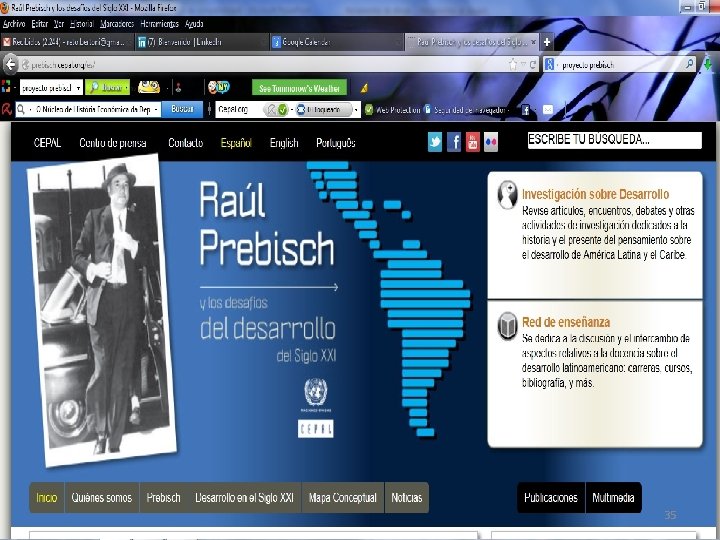The width and height of the screenshot is (720, 540).
Task: Open the Publicaciones button
Action: (x=551, y=498)
